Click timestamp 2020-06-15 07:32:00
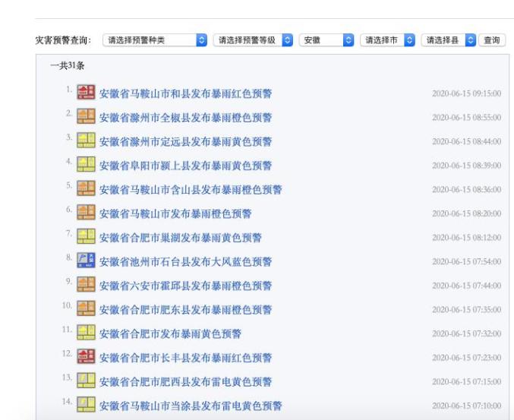Viewport: 514px width, 420px height. click(x=466, y=333)
